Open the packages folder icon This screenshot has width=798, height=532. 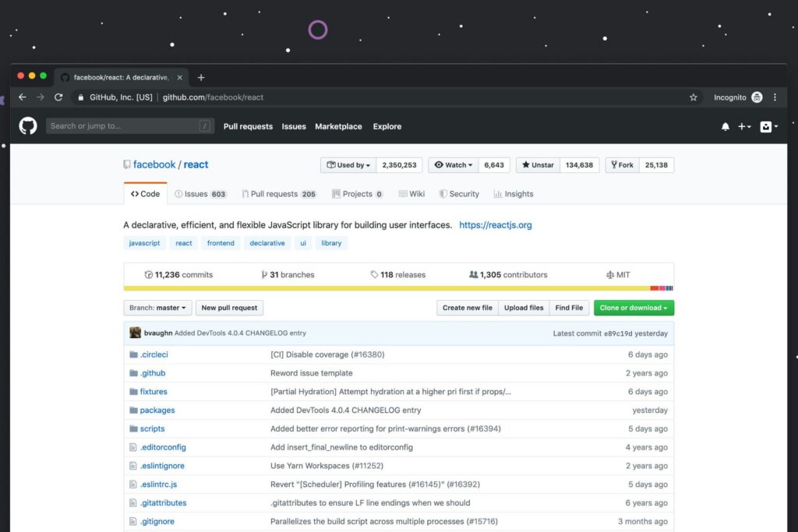coord(134,410)
